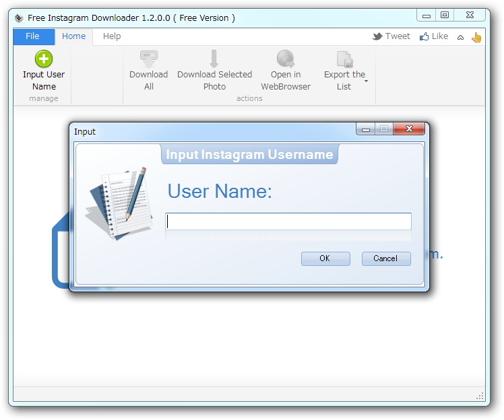Click the Download Selected Photo icon
Screen dimensions: 504x420
pyautogui.click(x=214, y=59)
